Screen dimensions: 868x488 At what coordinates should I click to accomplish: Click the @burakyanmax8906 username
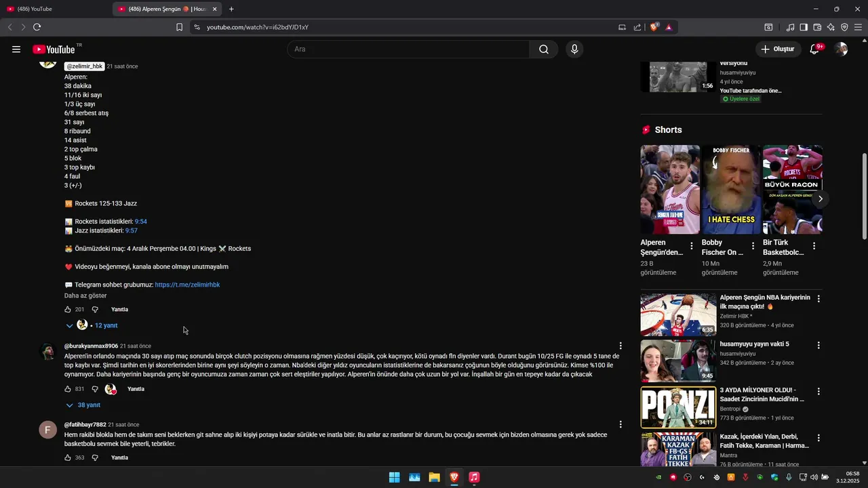(x=91, y=346)
